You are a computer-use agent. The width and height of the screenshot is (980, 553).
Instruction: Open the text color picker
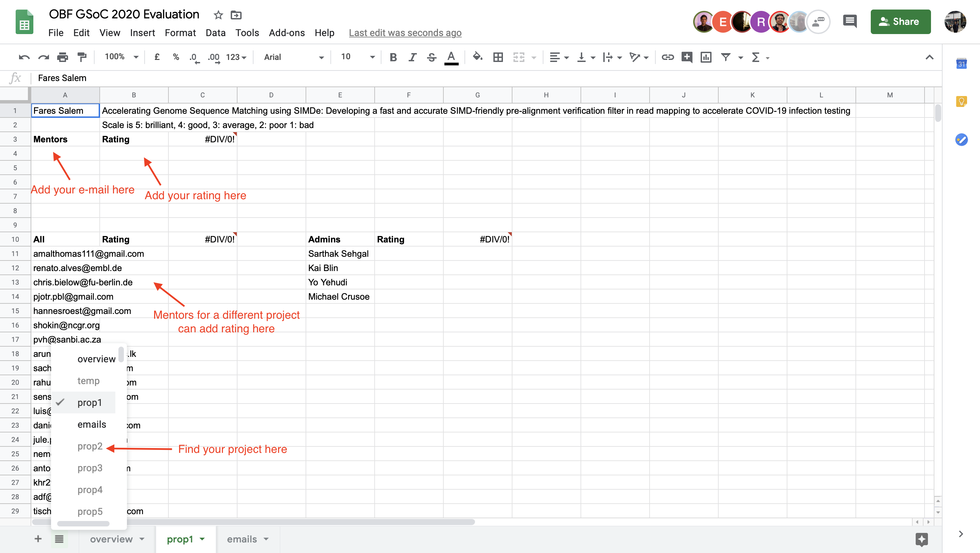coord(451,57)
